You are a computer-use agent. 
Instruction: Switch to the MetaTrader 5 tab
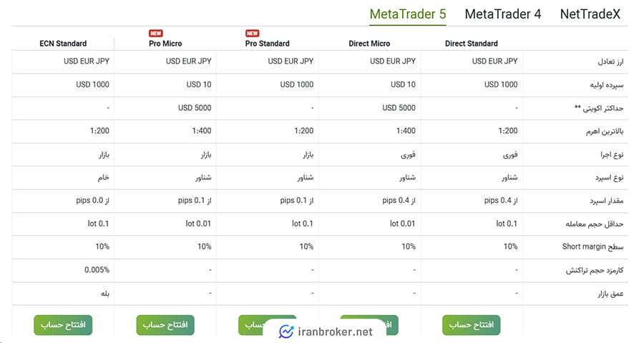coord(407,14)
